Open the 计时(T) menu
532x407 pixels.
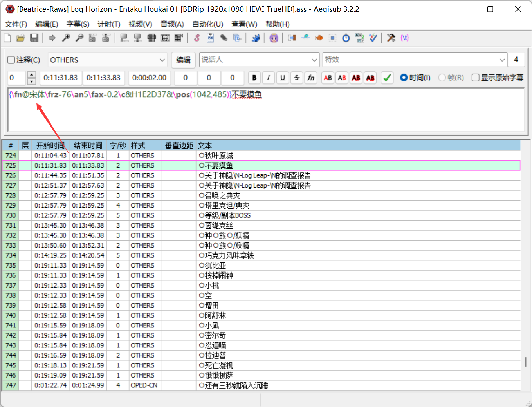pyautogui.click(x=109, y=24)
